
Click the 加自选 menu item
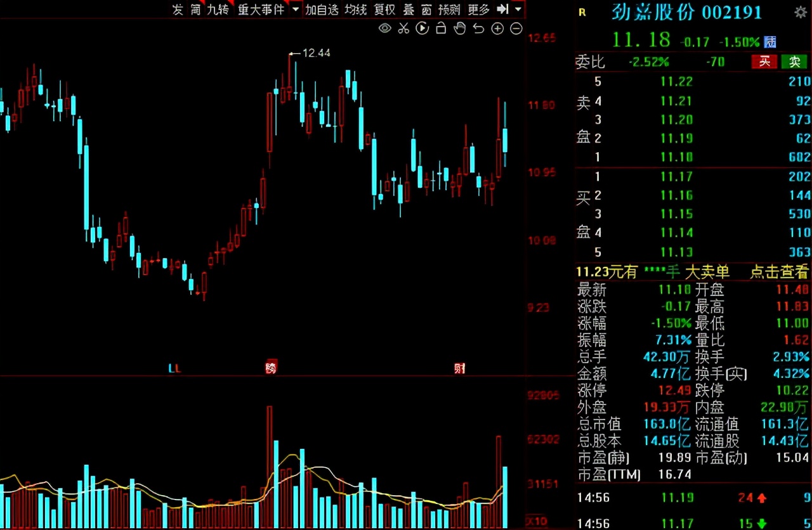[321, 10]
